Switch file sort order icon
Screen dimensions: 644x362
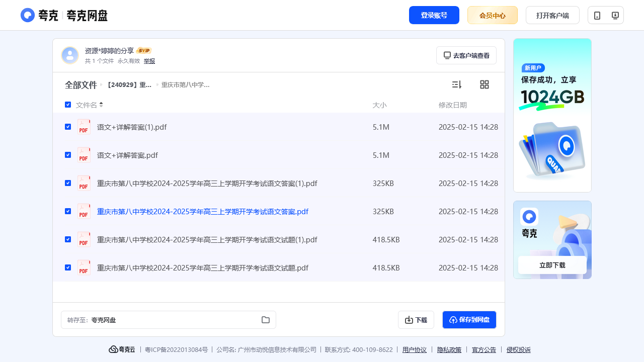click(x=456, y=84)
